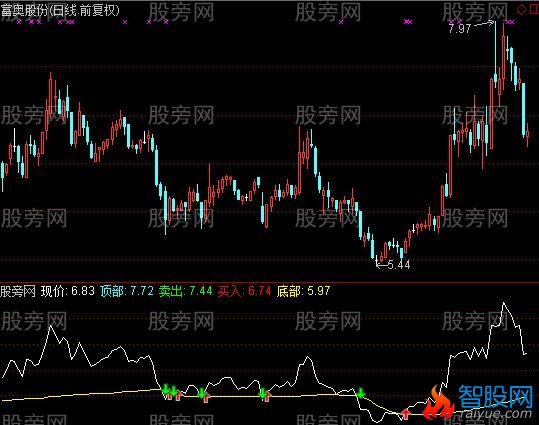Click the red 买入: 6.74 value
539x425 pixels.
[244, 291]
